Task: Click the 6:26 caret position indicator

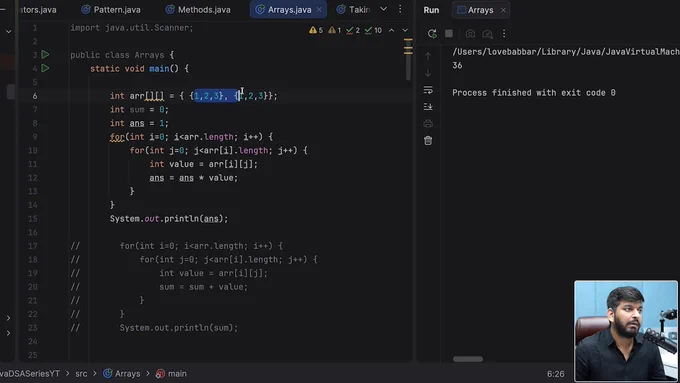Action: click(x=556, y=373)
